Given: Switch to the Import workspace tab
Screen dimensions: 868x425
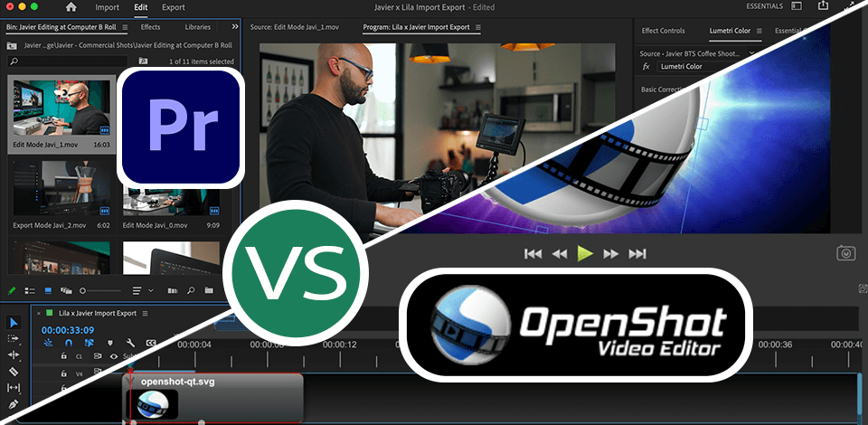Looking at the screenshot, I should coord(107,8).
